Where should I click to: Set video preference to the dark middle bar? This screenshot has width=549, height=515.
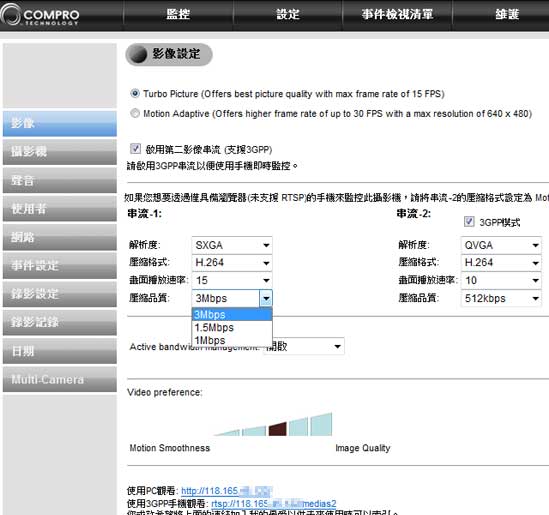point(277,429)
